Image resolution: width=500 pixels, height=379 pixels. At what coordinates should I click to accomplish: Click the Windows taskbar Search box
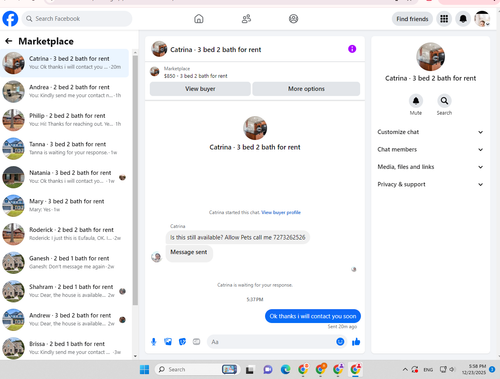pyautogui.click(x=197, y=369)
